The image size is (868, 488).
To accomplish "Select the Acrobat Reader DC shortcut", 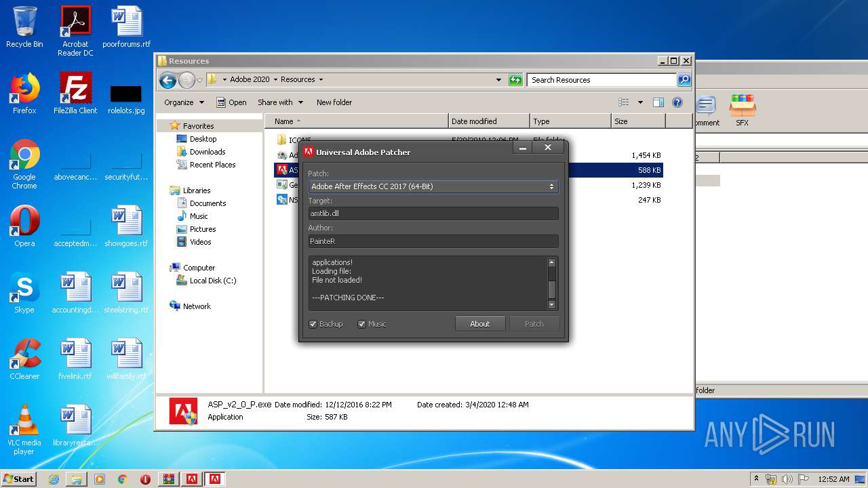I will [x=75, y=31].
